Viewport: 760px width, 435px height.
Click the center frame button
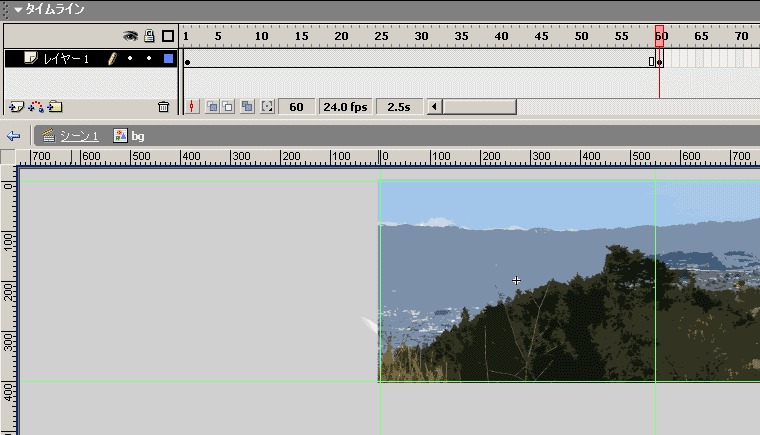[192, 107]
